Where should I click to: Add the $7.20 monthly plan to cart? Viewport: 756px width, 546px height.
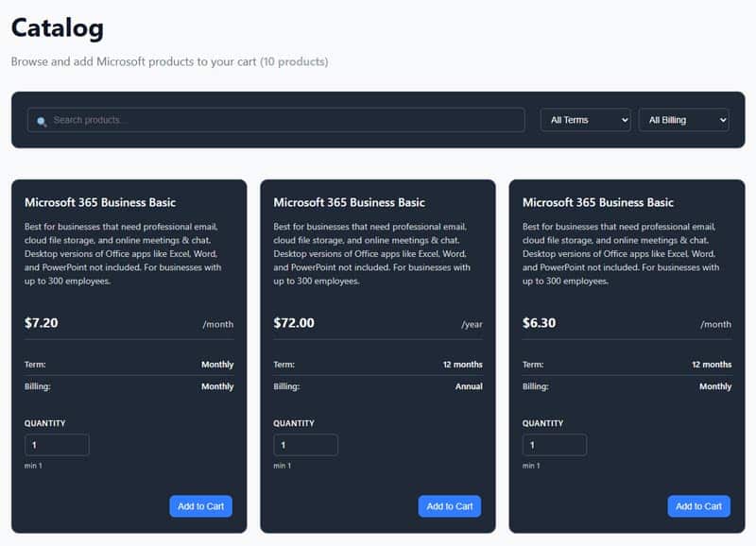(200, 506)
